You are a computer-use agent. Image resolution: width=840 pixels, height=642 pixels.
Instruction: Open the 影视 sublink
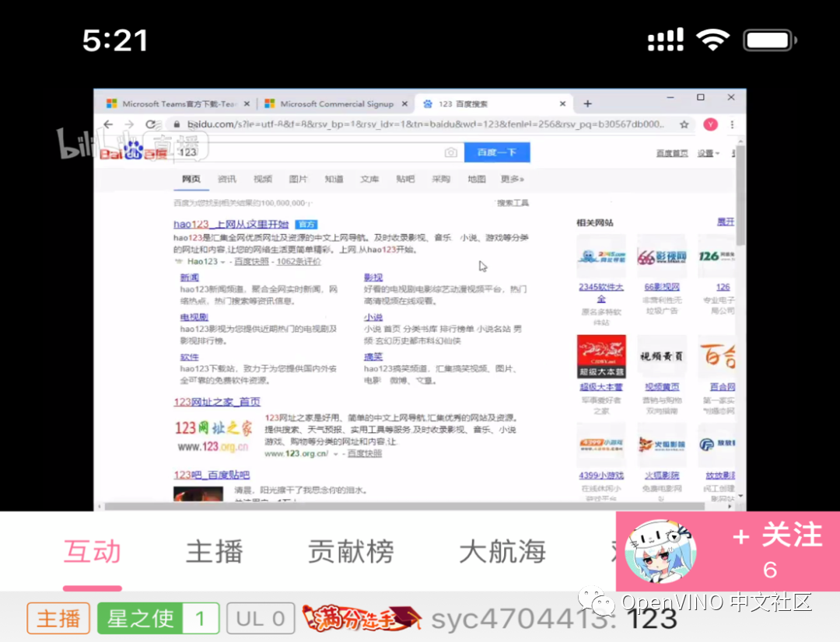pyautogui.click(x=373, y=277)
